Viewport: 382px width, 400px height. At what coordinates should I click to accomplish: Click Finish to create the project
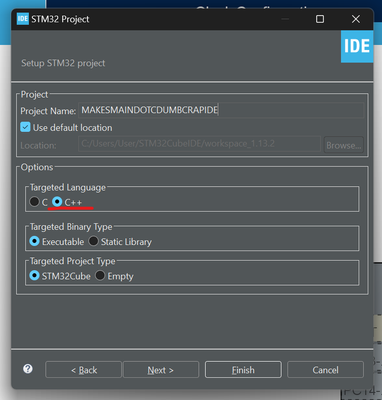click(243, 370)
